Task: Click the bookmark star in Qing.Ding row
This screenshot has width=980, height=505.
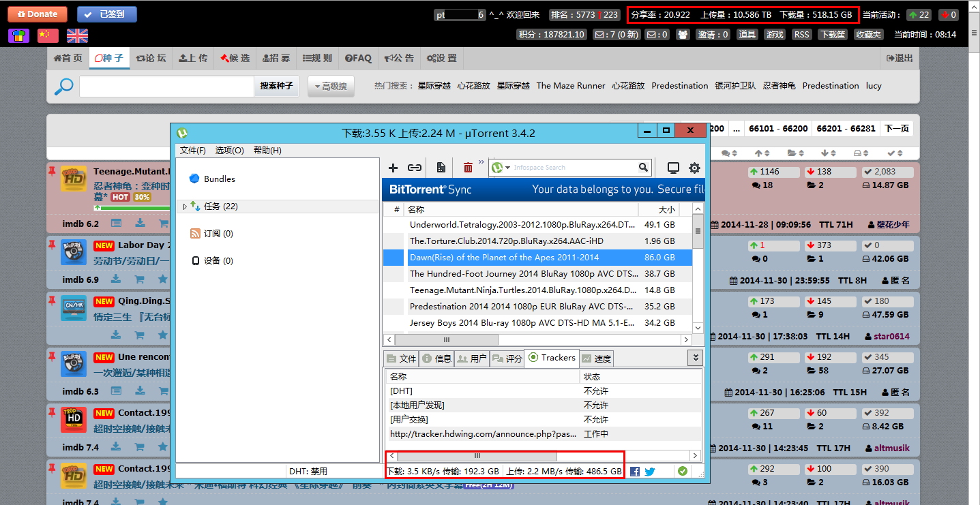Action: (x=163, y=335)
